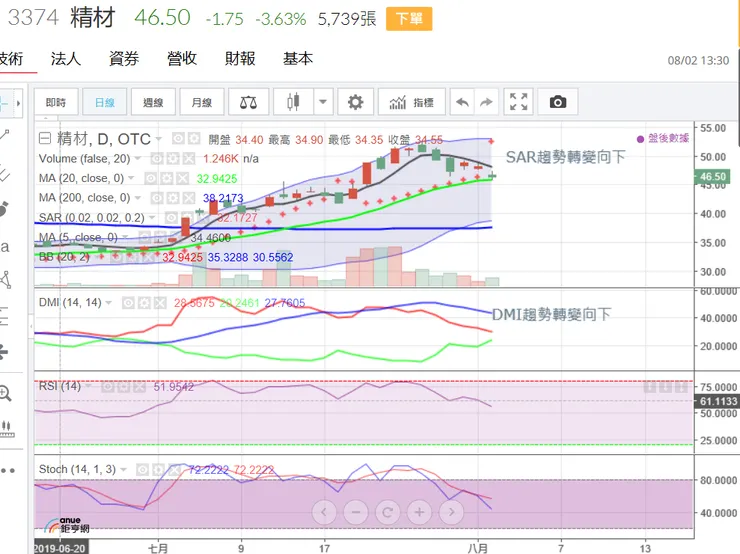Select the brush drawing tool
The height and width of the screenshot is (554, 740).
(4, 209)
